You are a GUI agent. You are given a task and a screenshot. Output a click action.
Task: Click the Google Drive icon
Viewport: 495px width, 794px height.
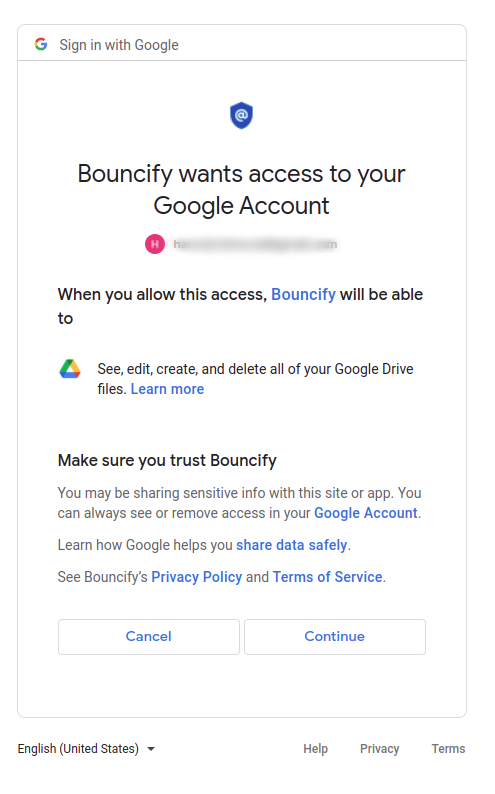tap(70, 369)
